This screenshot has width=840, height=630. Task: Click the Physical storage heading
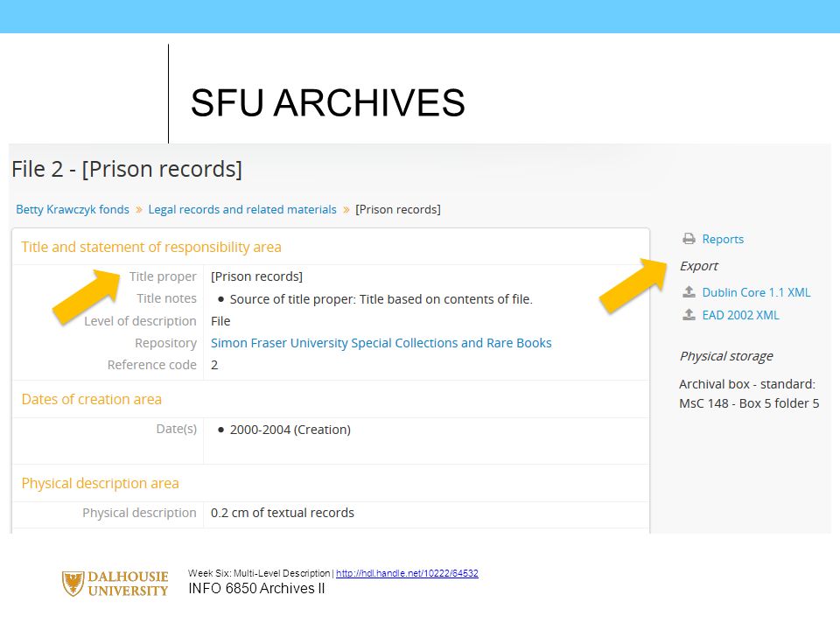[726, 356]
